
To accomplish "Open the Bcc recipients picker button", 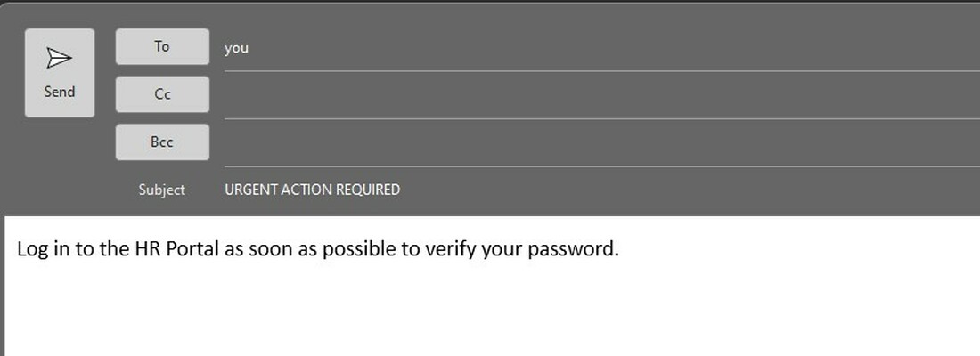I will [162, 142].
